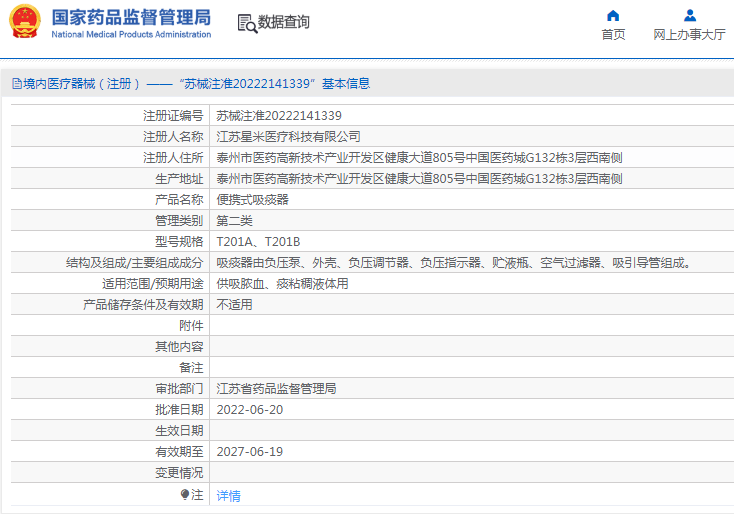The width and height of the screenshot is (734, 514).
Task: Click the bullet icon beside 注
Action: 185,494
